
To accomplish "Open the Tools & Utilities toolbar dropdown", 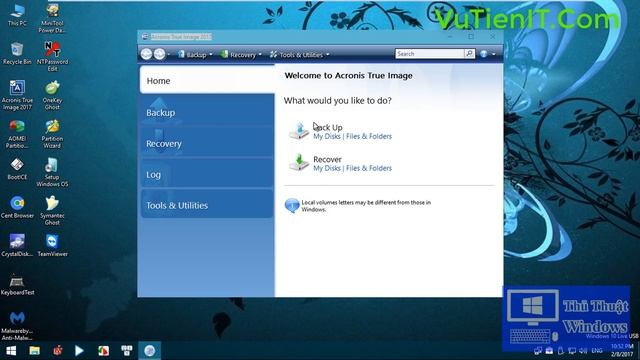I will (299, 54).
